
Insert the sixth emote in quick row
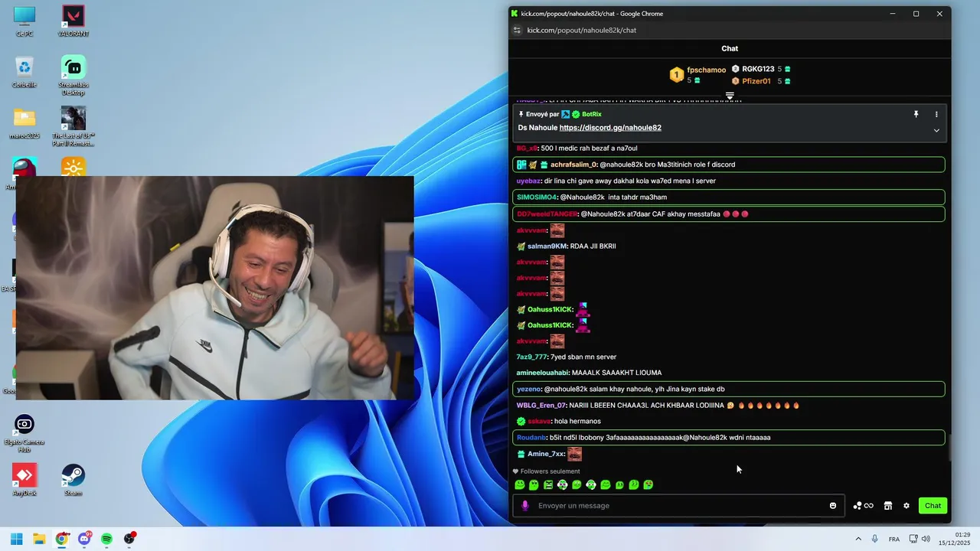[x=591, y=484]
